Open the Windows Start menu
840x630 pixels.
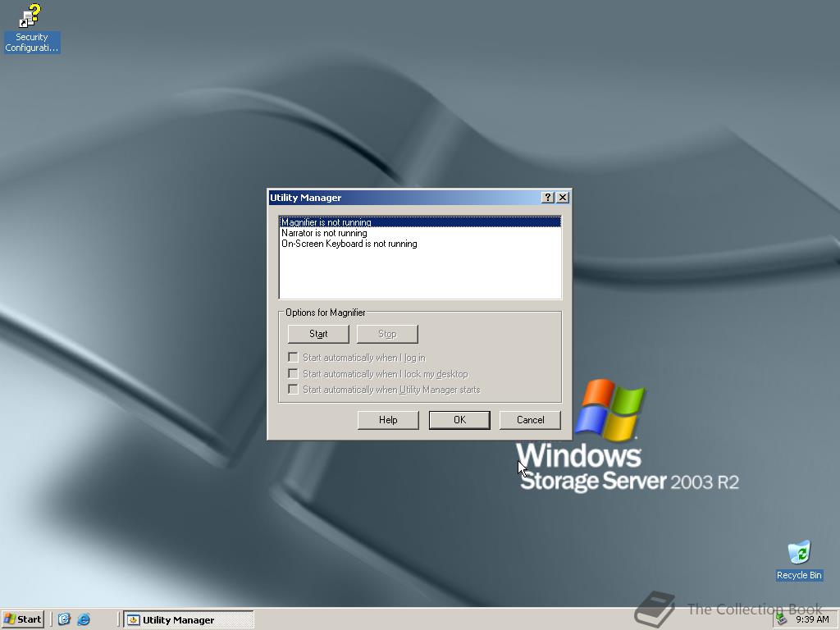point(22,619)
